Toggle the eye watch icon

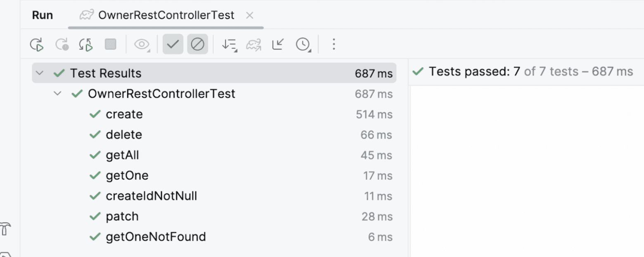pyautogui.click(x=142, y=44)
